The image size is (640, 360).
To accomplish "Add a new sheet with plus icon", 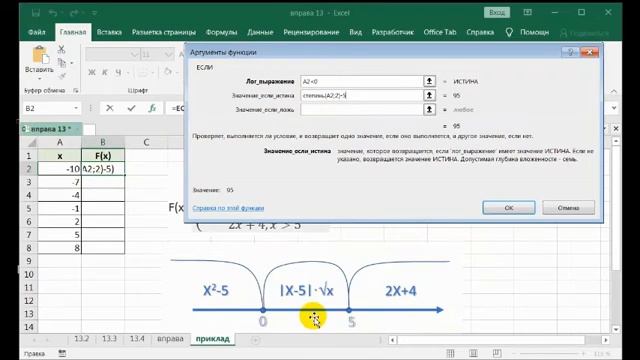I will [256, 340].
